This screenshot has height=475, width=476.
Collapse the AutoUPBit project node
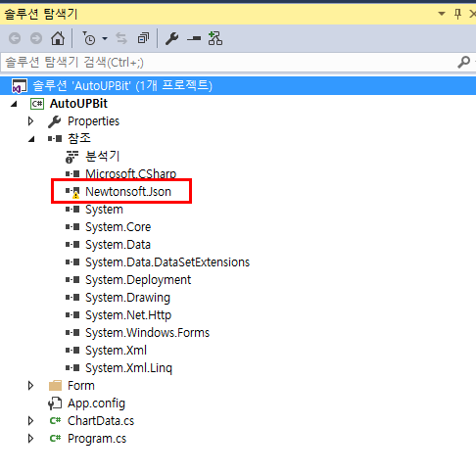(14, 104)
